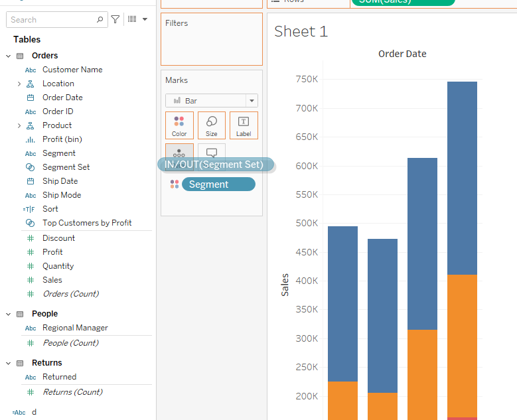The height and width of the screenshot is (420, 517).
Task: Click the Sort calculated field icon
Action: (29, 210)
